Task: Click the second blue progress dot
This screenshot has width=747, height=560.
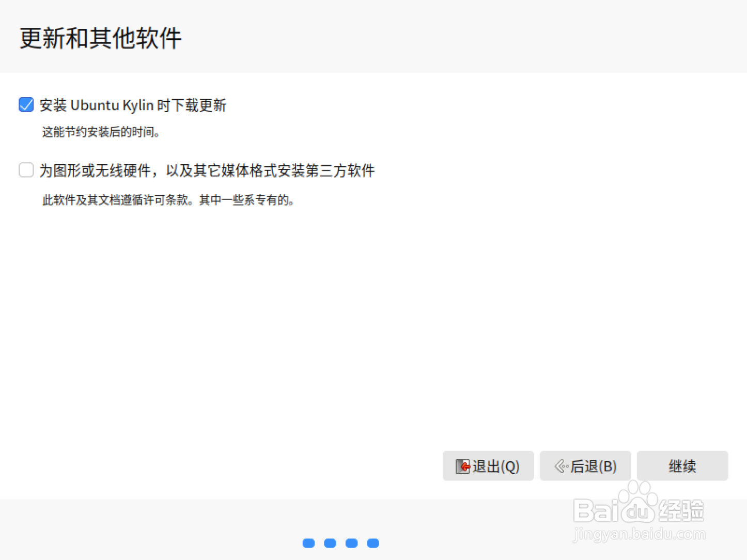Action: coord(330,543)
